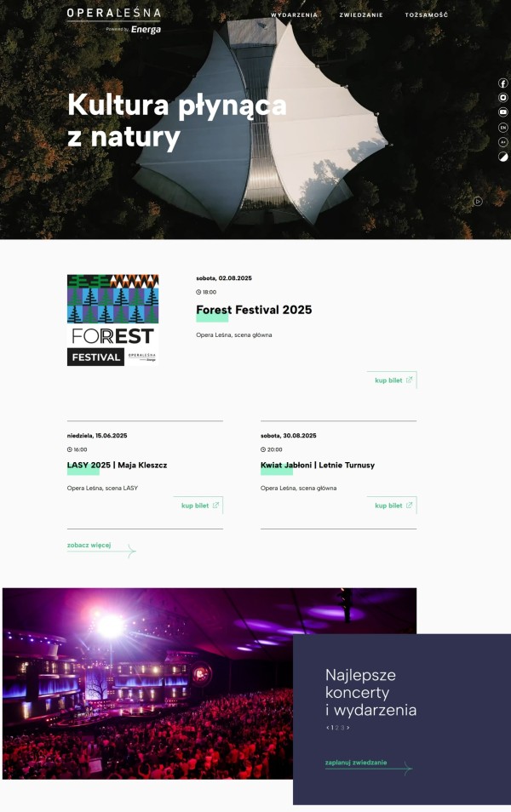Toggle high contrast mode icon

click(x=502, y=157)
